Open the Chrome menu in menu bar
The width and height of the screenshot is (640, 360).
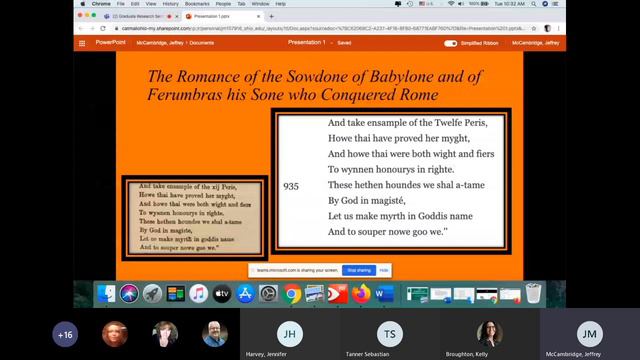pyautogui.click(x=101, y=4)
